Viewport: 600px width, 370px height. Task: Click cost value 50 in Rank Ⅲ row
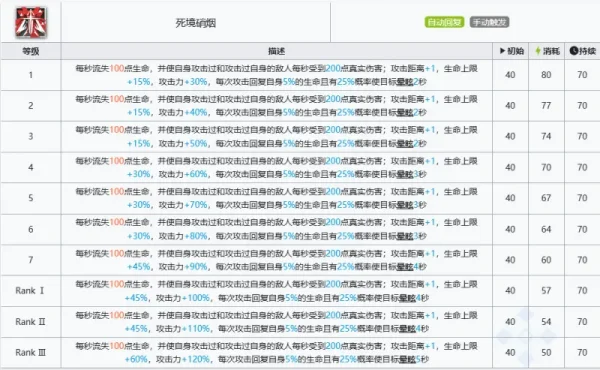coord(546,352)
